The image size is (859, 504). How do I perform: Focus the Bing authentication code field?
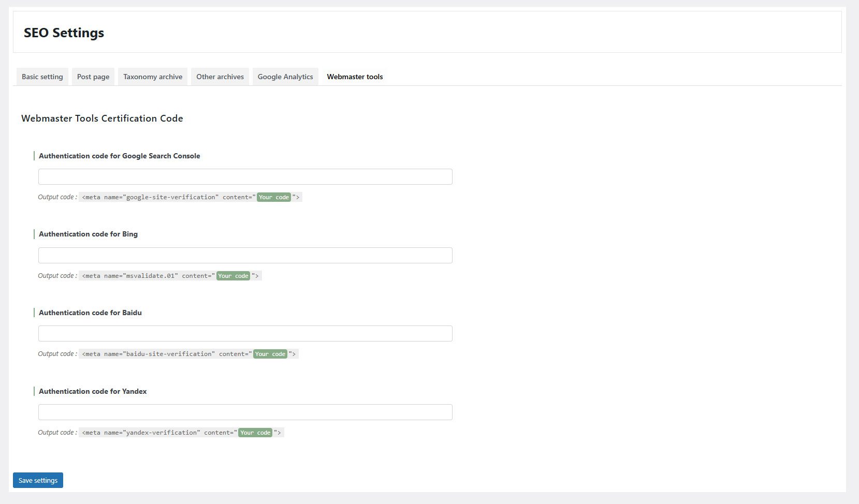point(245,255)
